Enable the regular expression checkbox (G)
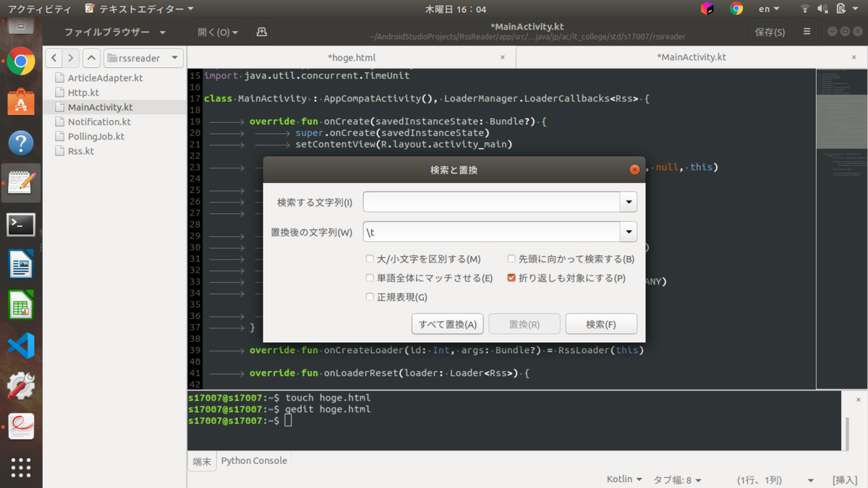The width and height of the screenshot is (868, 488). tap(370, 297)
